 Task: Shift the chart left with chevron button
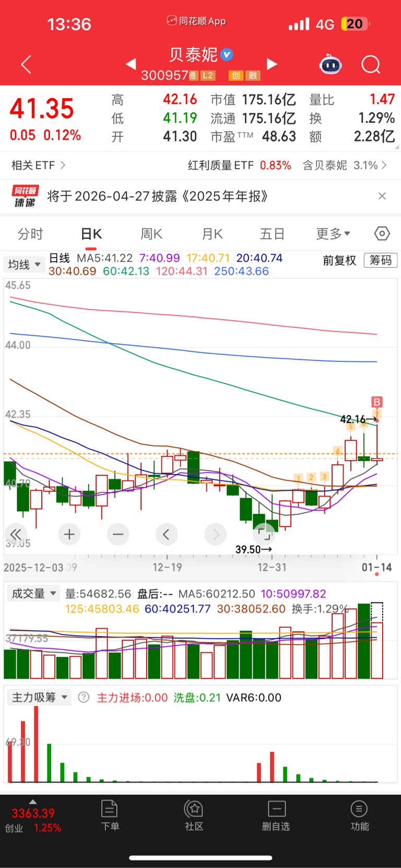pos(167,534)
